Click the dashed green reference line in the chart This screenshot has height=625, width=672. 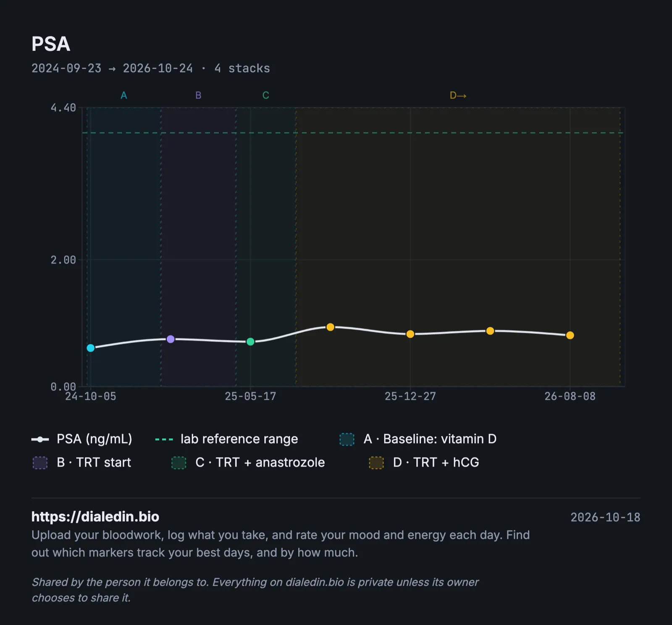coord(353,133)
